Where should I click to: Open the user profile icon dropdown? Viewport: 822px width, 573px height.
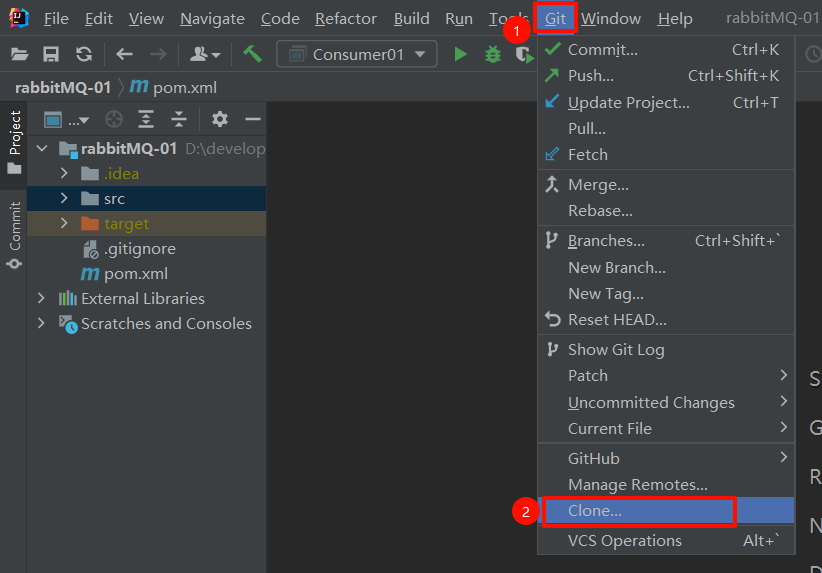(x=204, y=54)
